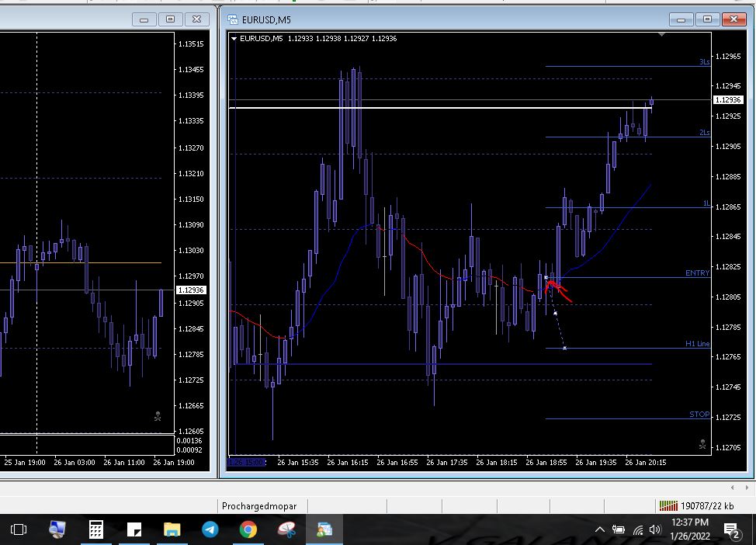Open the taskbar clock showing 12:37 PM
This screenshot has width=756, height=545.
[689, 529]
